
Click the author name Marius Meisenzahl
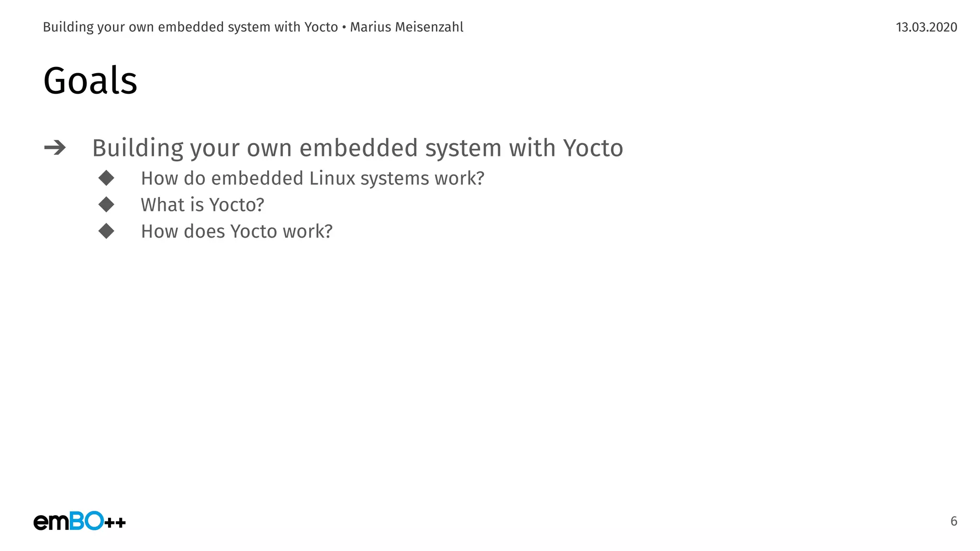(407, 27)
